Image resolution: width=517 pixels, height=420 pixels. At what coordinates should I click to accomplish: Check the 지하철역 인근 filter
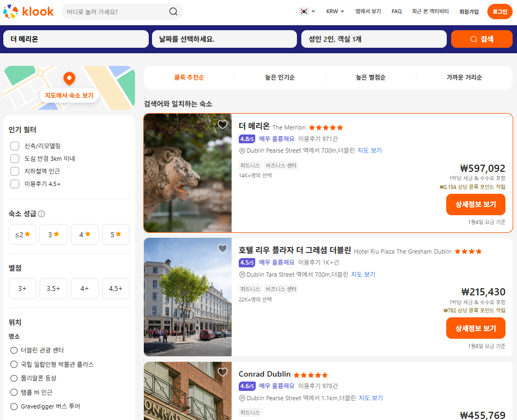[15, 171]
